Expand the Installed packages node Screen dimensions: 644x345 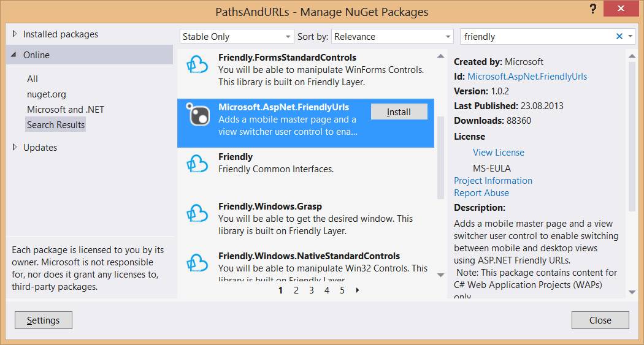pyautogui.click(x=15, y=34)
